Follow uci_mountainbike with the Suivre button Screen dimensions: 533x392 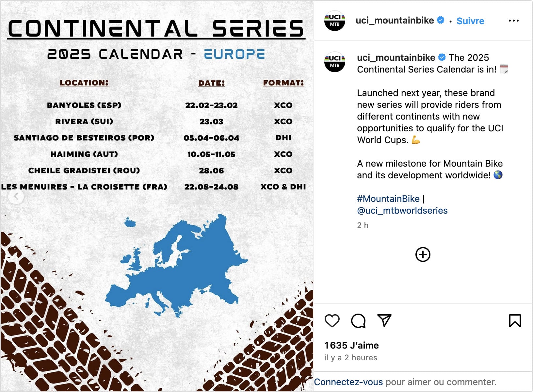470,21
